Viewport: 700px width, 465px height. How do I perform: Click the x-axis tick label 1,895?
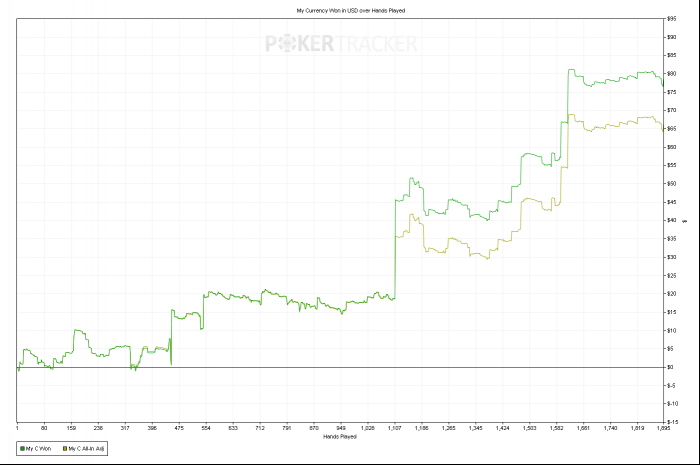(663, 428)
